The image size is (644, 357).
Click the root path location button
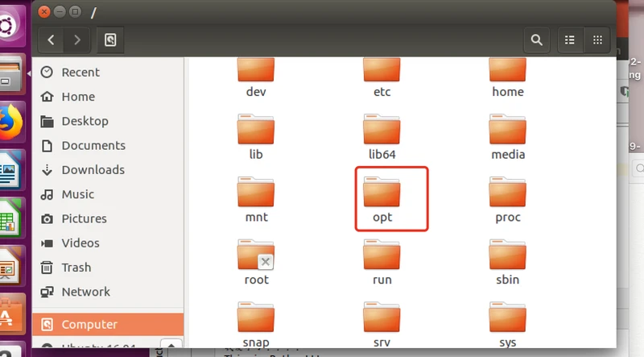click(110, 39)
